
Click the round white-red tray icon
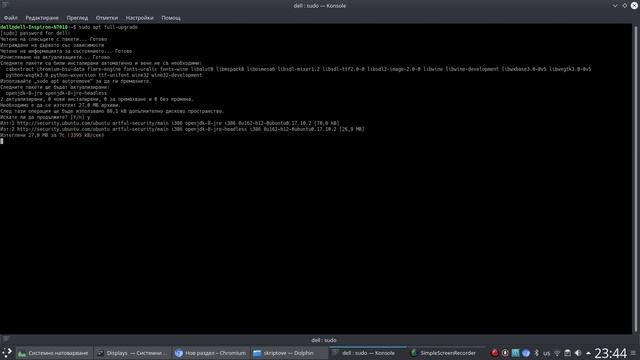pos(505,353)
